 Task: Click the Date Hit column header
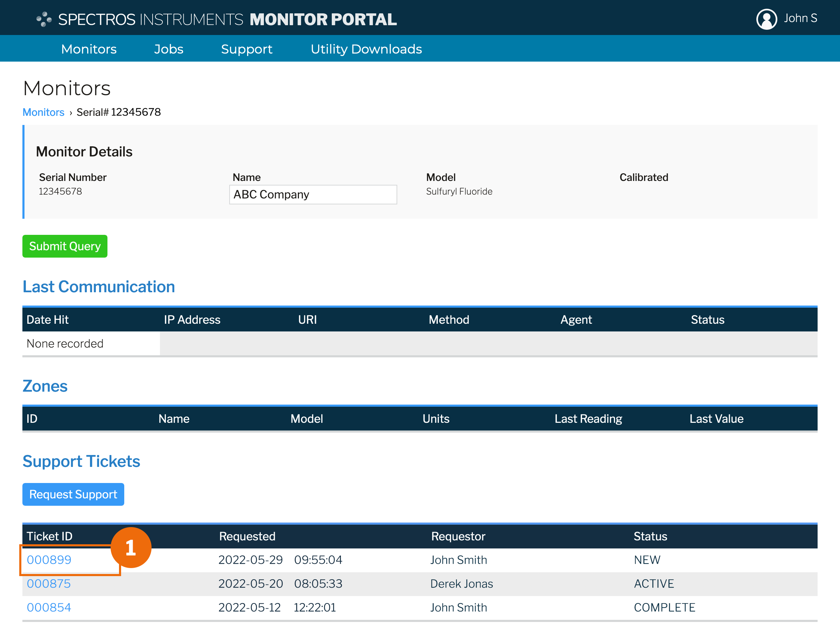48,320
